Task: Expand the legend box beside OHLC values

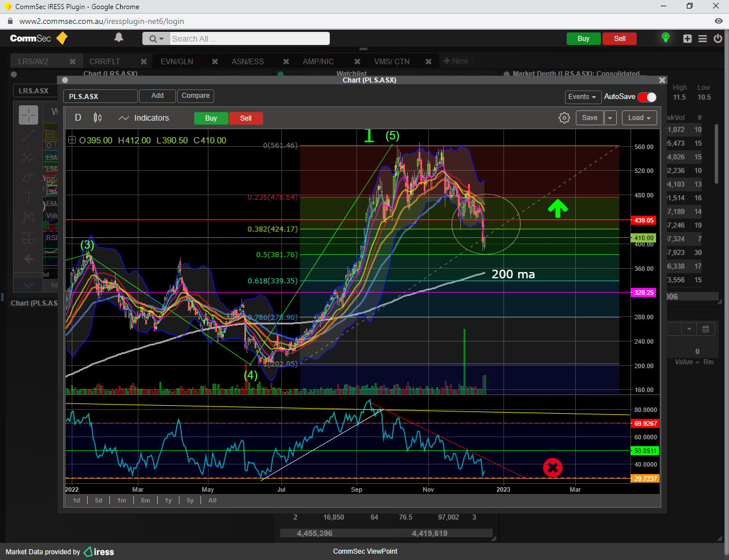Action: pos(72,140)
